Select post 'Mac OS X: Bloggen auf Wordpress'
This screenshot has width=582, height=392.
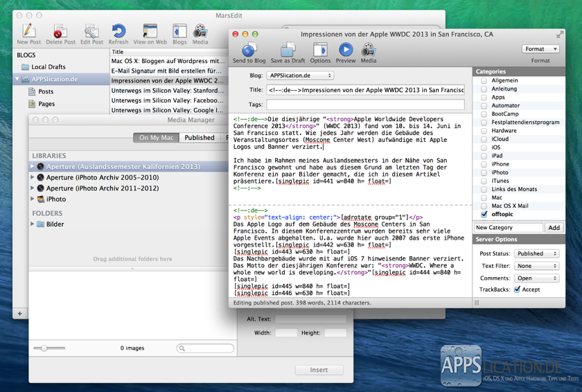169,61
